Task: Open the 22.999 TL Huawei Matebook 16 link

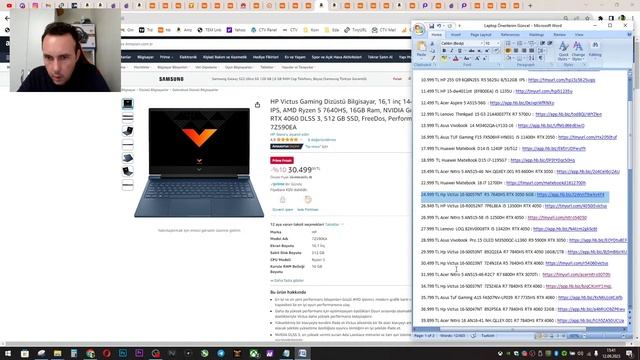Action: (x=546, y=183)
